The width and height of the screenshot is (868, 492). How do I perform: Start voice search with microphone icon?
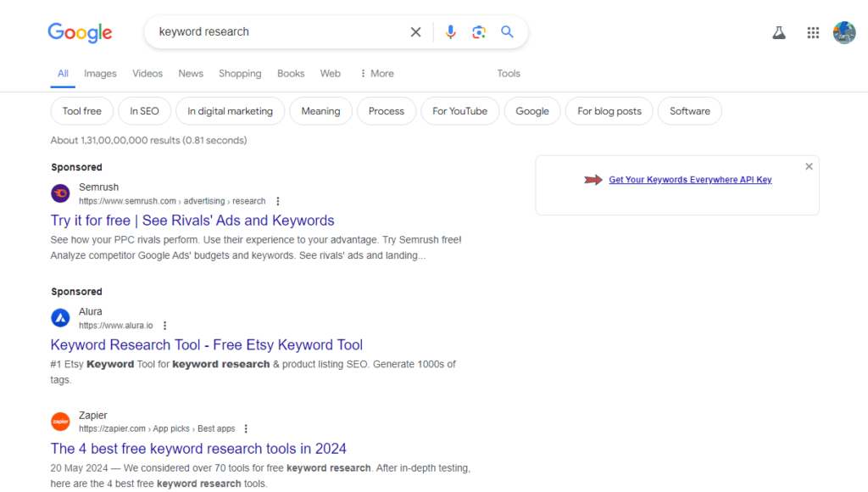[450, 32]
